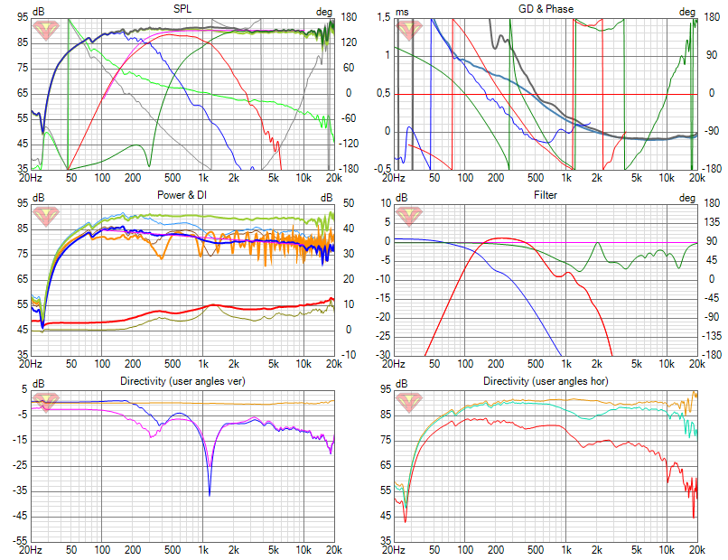Click the 1,5 tick in GD & Phase chart
Viewport: 728px width, 560px height.
pos(384,18)
